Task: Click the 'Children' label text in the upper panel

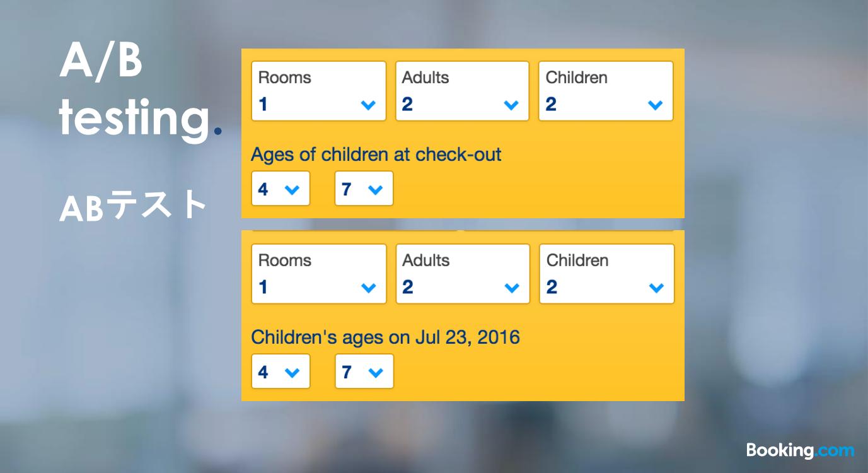Action: [x=576, y=78]
